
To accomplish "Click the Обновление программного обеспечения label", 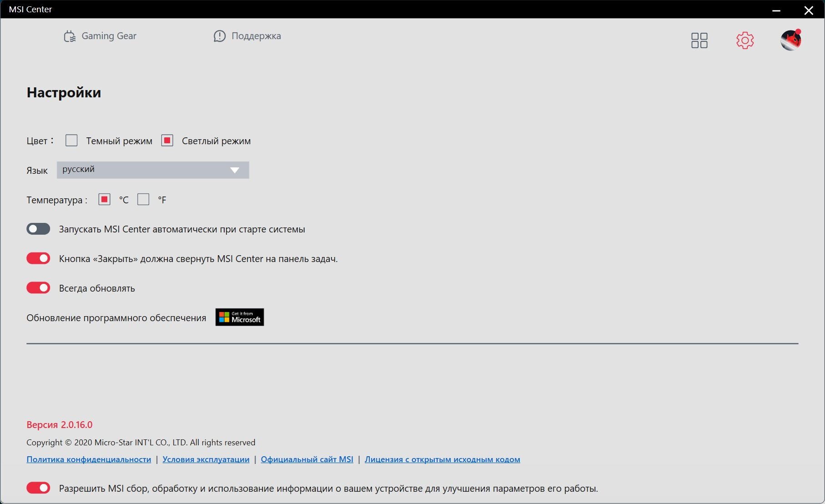I will (x=116, y=318).
